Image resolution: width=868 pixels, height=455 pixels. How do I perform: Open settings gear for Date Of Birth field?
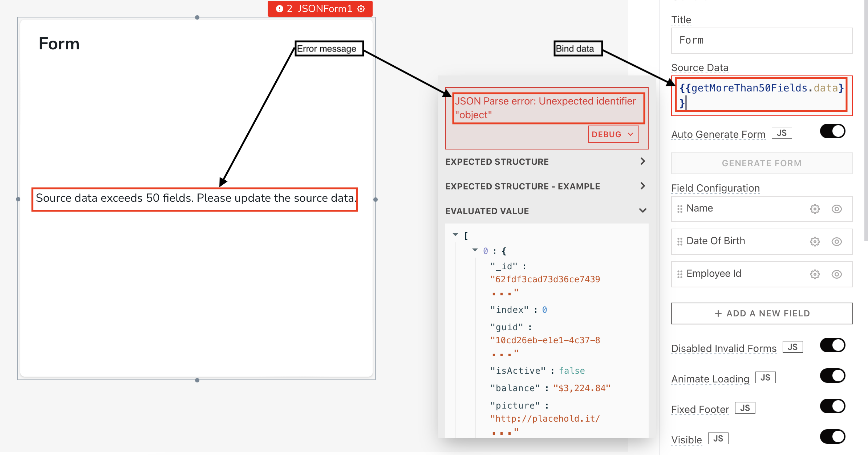[815, 242]
